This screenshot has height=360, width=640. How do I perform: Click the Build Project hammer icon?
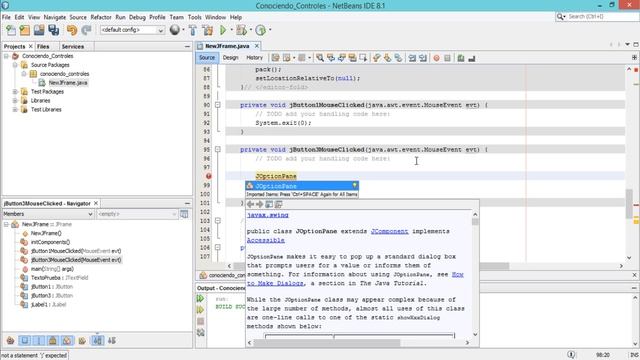coord(193,30)
